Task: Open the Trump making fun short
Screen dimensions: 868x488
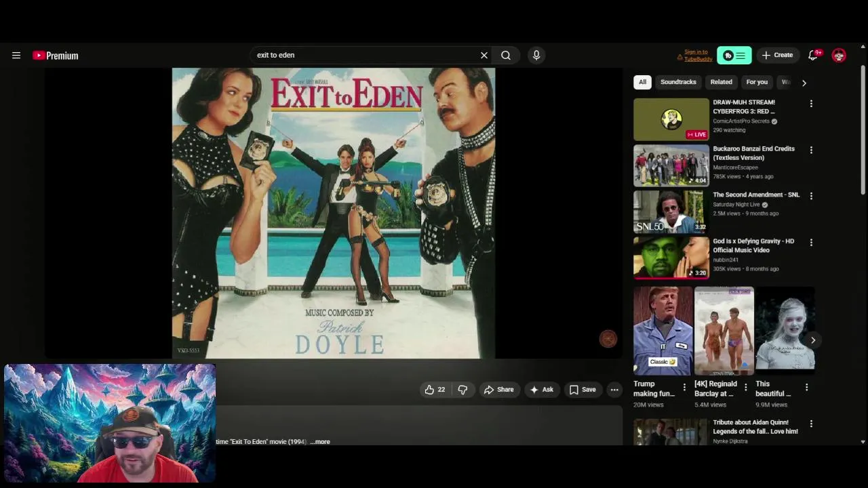Action: click(663, 331)
